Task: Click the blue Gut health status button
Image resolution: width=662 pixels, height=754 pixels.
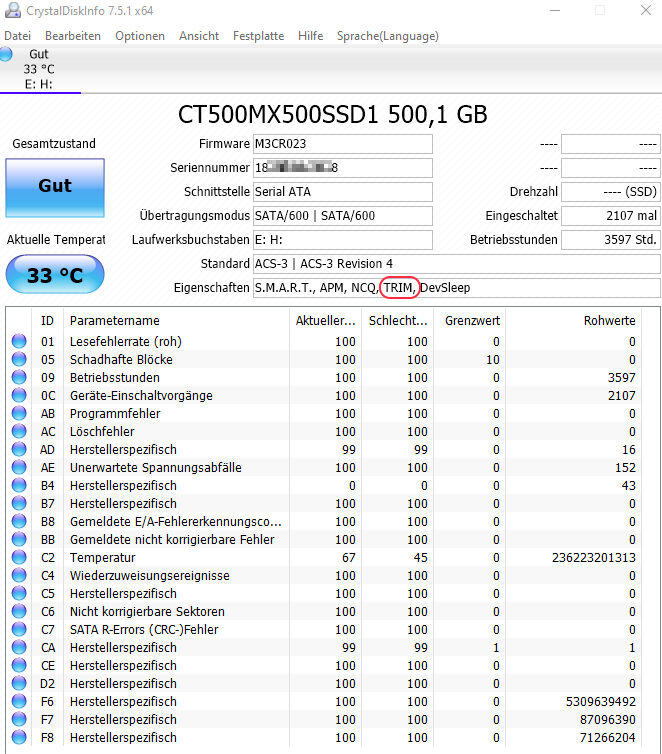Action: [x=55, y=188]
